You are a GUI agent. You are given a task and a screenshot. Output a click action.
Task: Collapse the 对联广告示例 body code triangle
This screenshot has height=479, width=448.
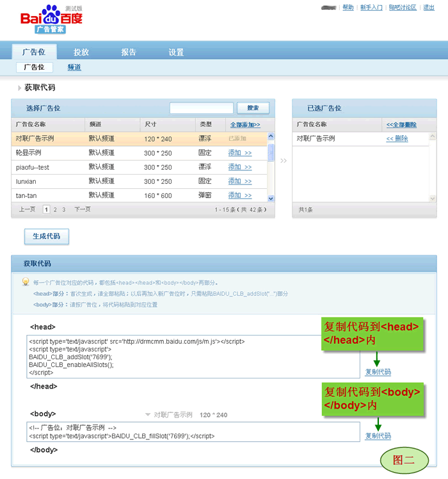click(x=147, y=414)
